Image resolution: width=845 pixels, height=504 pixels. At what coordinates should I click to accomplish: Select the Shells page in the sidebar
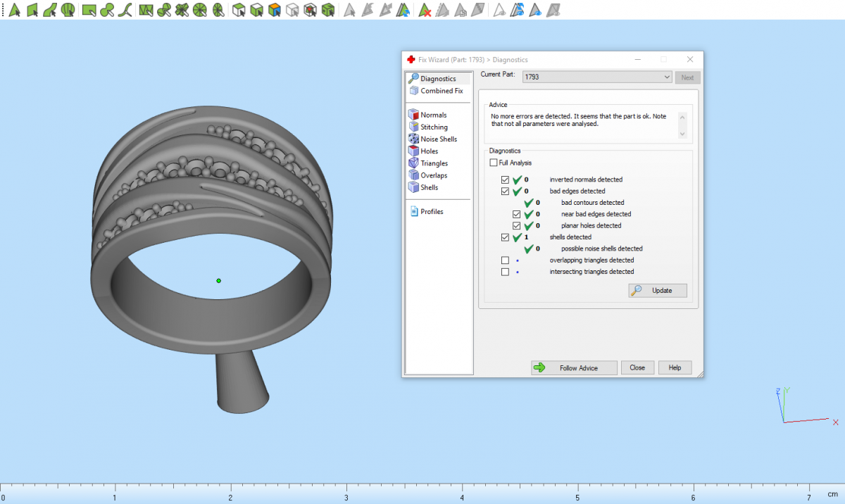[429, 187]
